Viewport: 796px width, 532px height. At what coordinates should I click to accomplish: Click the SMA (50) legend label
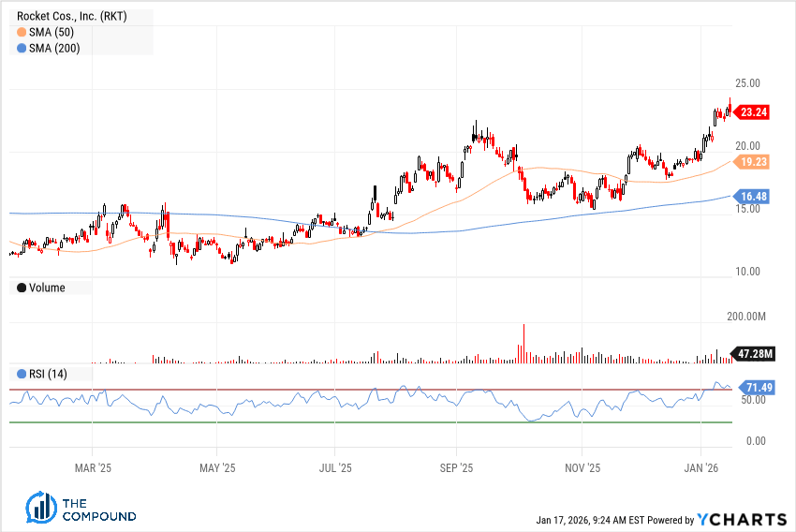click(52, 33)
